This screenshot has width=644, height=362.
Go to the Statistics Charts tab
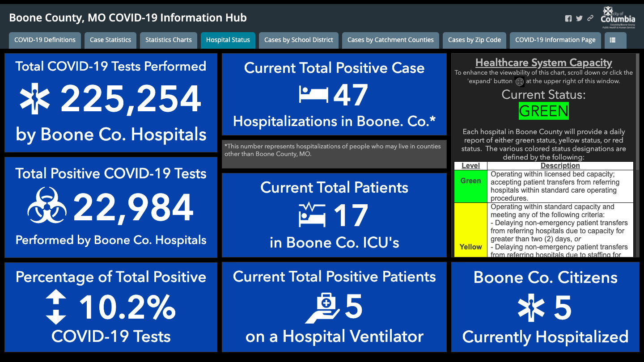(169, 40)
